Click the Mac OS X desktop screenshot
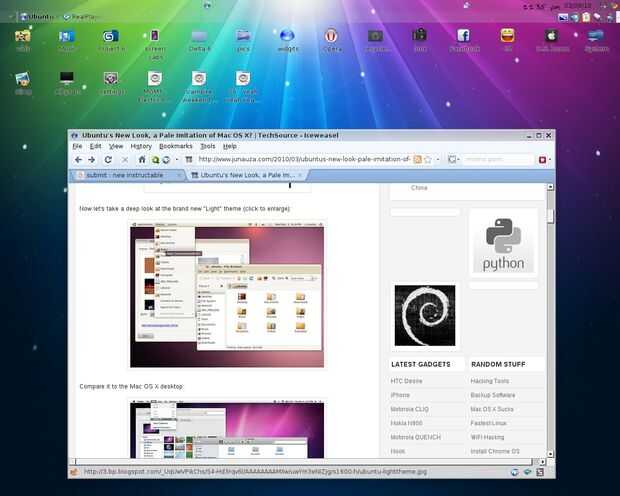620x496 pixels. coord(227,430)
